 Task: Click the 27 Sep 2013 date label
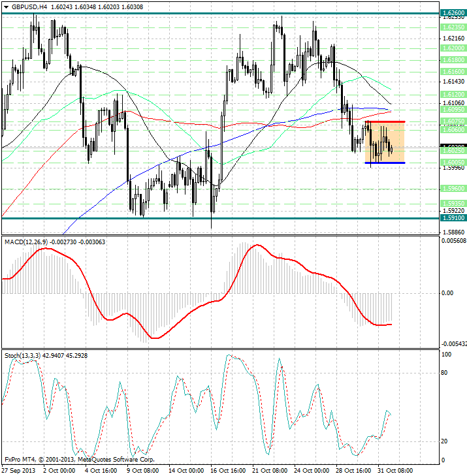tap(19, 469)
